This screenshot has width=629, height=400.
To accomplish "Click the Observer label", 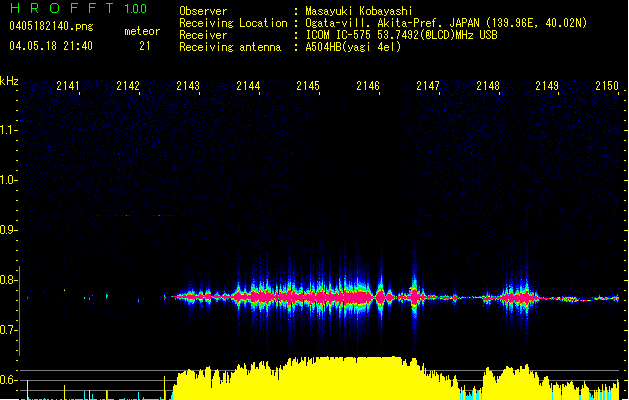I will click(x=203, y=11).
